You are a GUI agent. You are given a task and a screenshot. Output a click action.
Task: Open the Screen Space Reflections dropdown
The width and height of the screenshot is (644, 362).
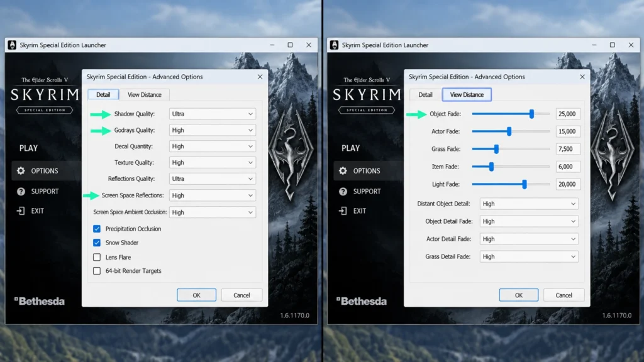click(213, 195)
